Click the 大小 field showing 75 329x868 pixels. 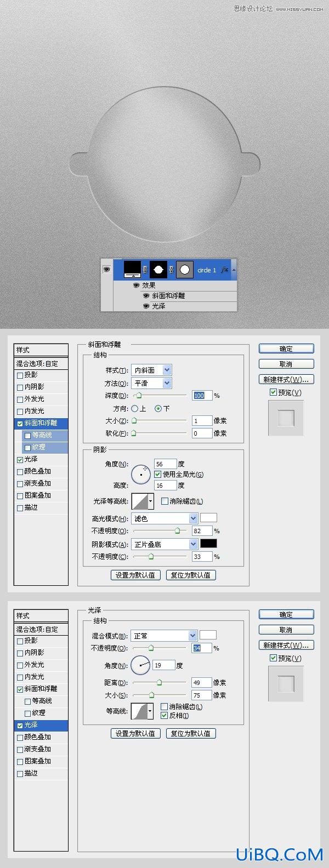(x=201, y=695)
